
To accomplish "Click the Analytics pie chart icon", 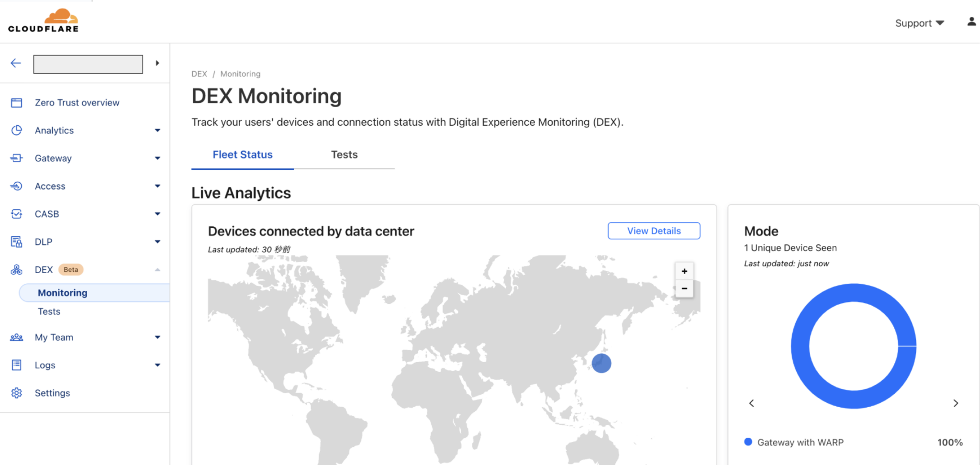I will 17,130.
